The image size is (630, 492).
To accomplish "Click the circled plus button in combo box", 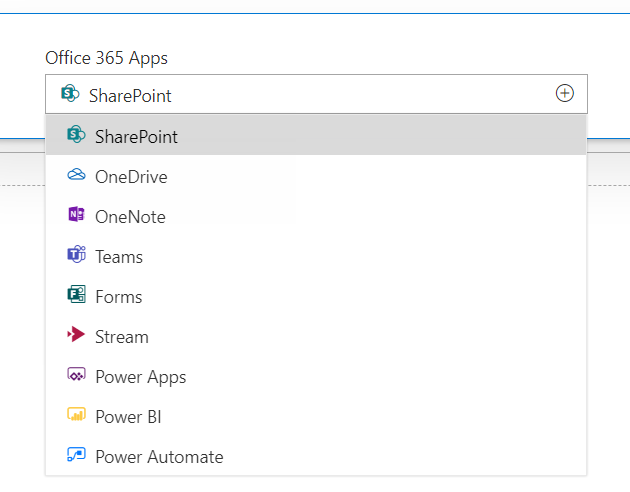I will pos(565,93).
